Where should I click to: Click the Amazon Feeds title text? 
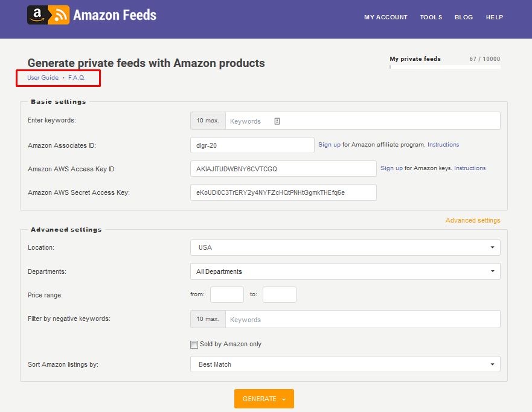pos(115,15)
